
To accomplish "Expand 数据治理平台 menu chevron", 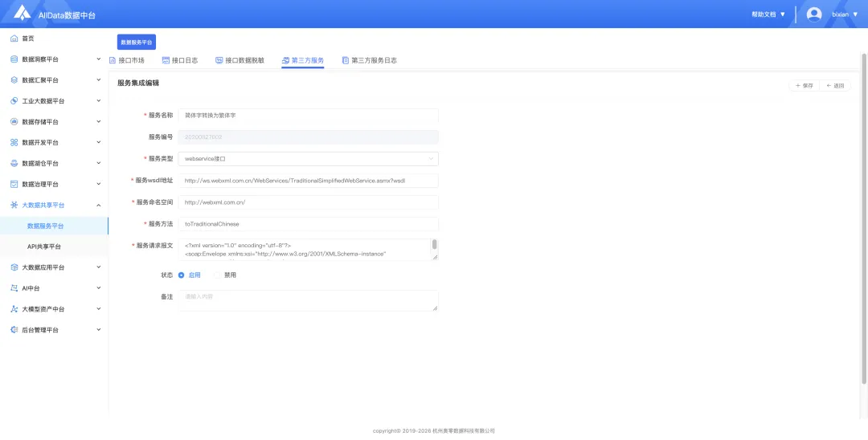I will (x=99, y=184).
